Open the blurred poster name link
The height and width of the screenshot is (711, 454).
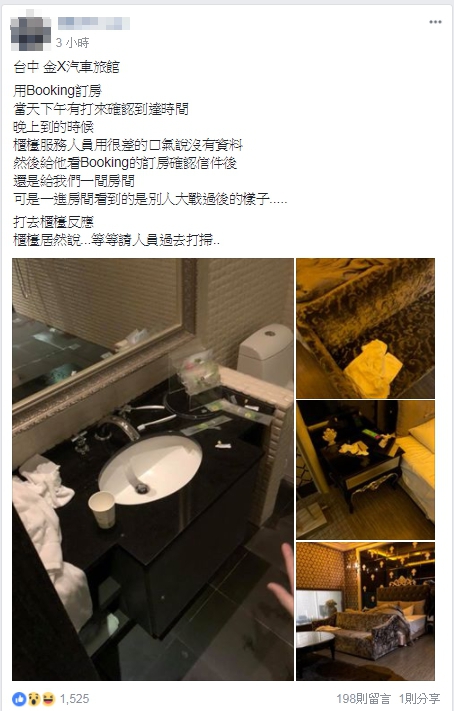[93, 23]
